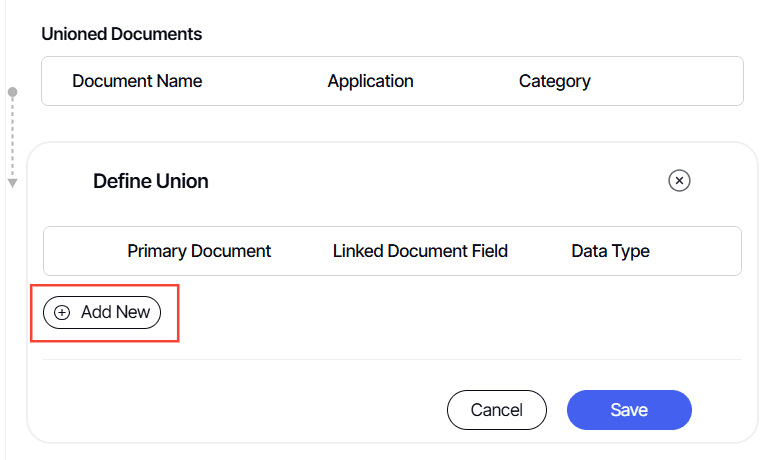Viewport: 781px width, 460px height.
Task: Click the Unioned Documents section title
Action: click(x=121, y=34)
